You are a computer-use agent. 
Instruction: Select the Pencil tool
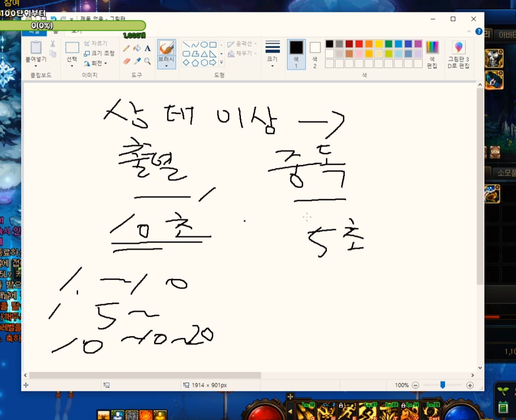tap(126, 49)
